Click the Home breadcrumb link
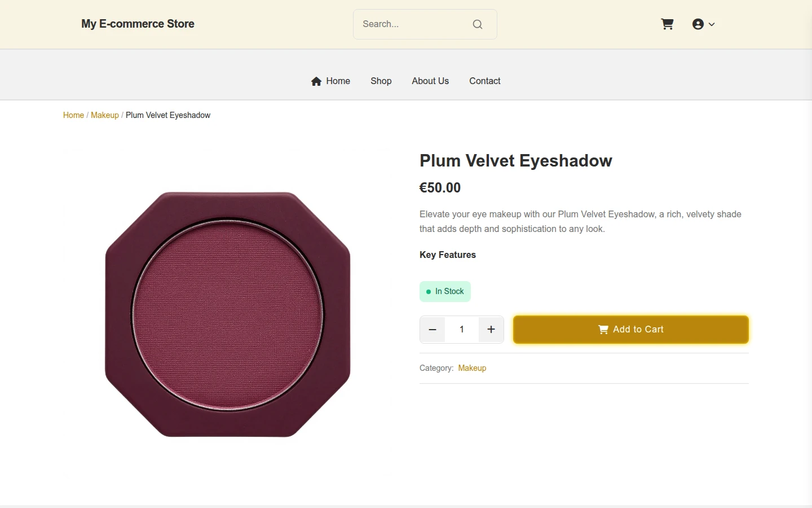This screenshot has height=508, width=812. [73, 115]
